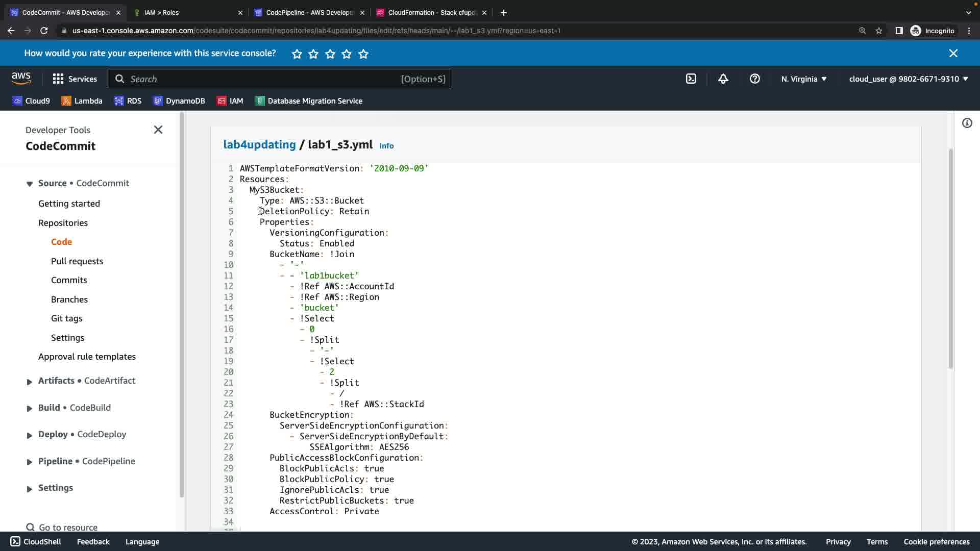Open the Services grid menu

[75, 79]
